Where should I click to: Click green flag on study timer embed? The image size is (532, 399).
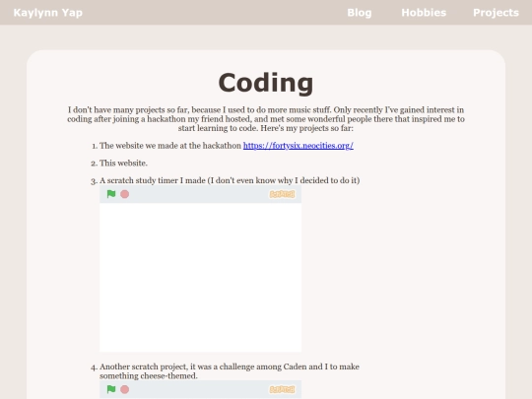click(111, 194)
